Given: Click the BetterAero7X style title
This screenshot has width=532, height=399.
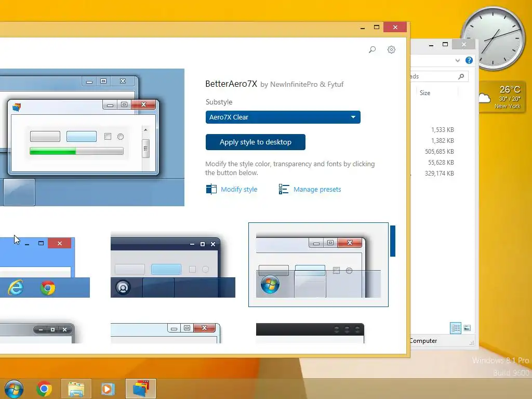Looking at the screenshot, I should coord(231,84).
